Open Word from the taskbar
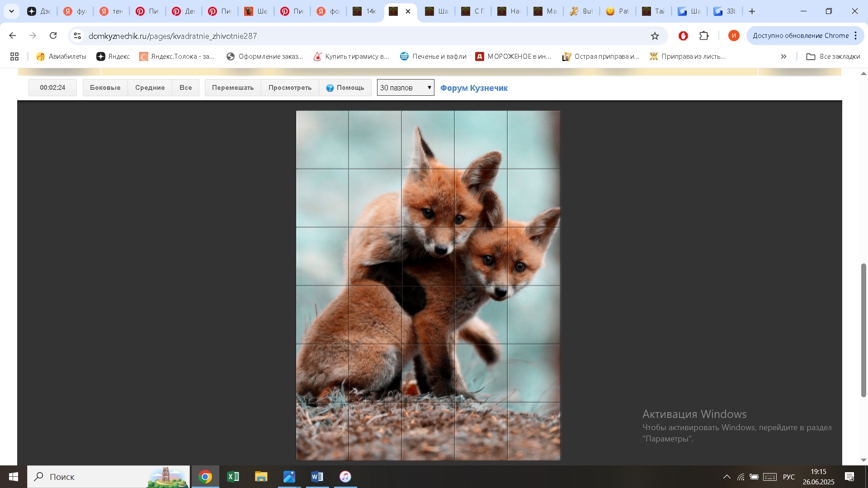Screen dimensions: 868x488 pyautogui.click(x=317, y=477)
